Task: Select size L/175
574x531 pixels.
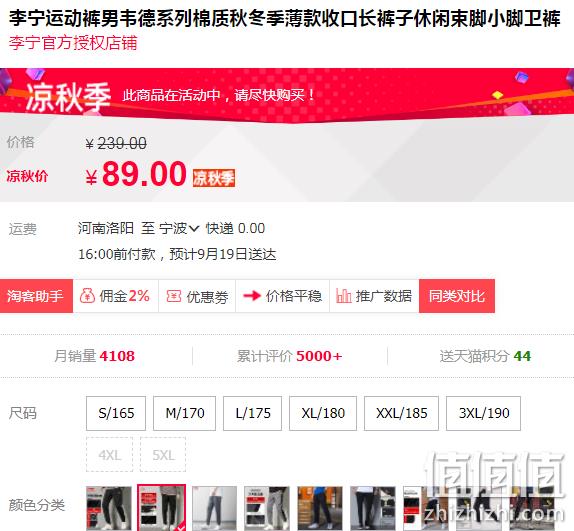Action: click(x=253, y=413)
